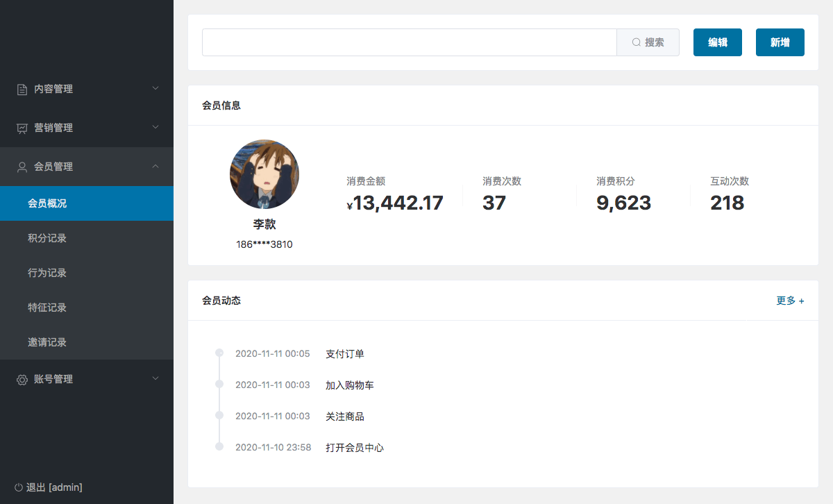The image size is (833, 504).
Task: Click 关注商品 timestamp 2020-11-11 00:03
Action: [x=273, y=417]
